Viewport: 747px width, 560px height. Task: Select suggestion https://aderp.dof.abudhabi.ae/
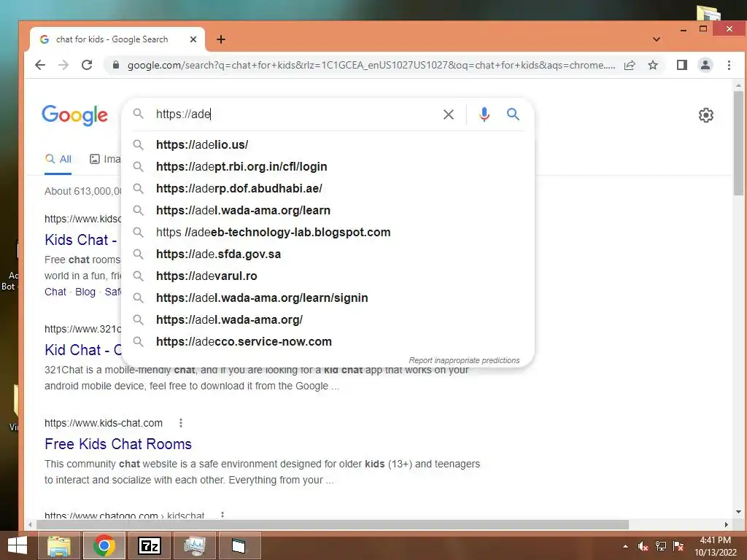pos(328,189)
